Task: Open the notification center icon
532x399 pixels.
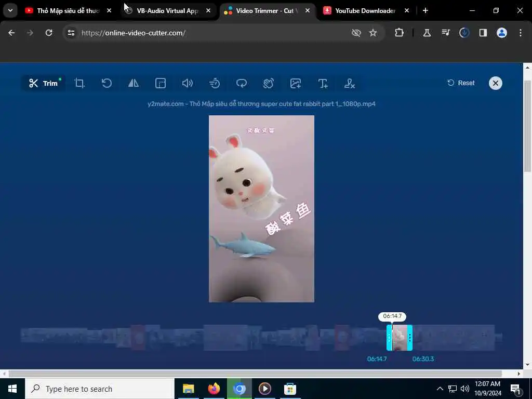Action: pos(515,389)
